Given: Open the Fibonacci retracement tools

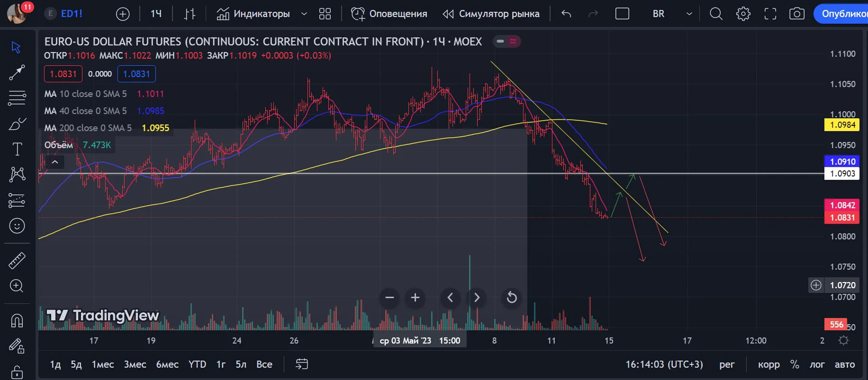Looking at the screenshot, I should tap(17, 98).
